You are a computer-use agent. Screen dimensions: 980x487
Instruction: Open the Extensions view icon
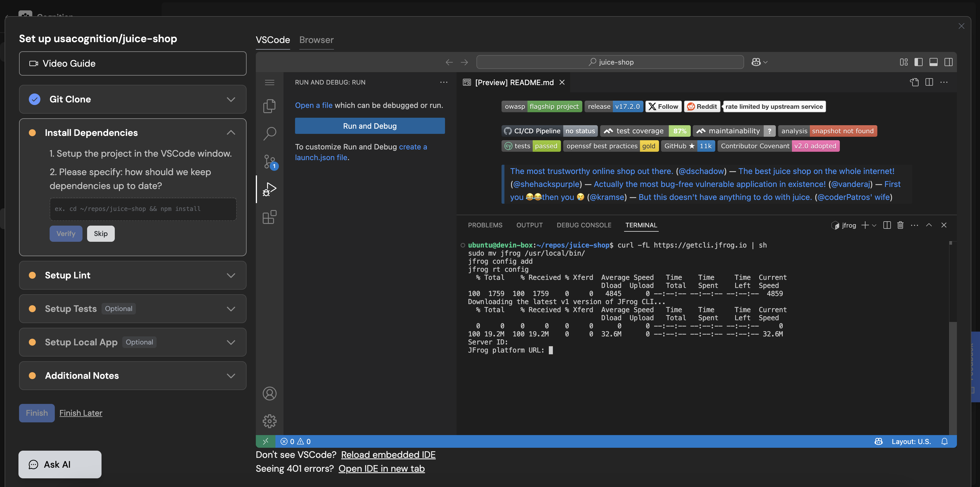[269, 217]
